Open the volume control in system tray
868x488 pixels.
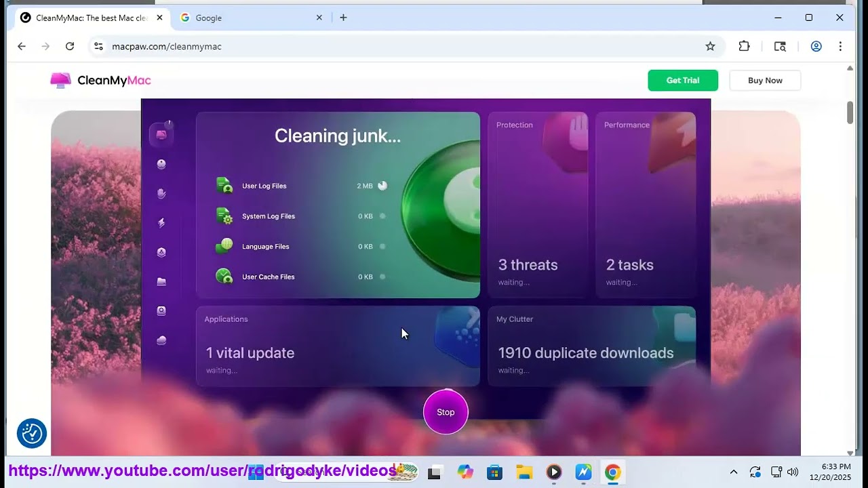pos(793,472)
